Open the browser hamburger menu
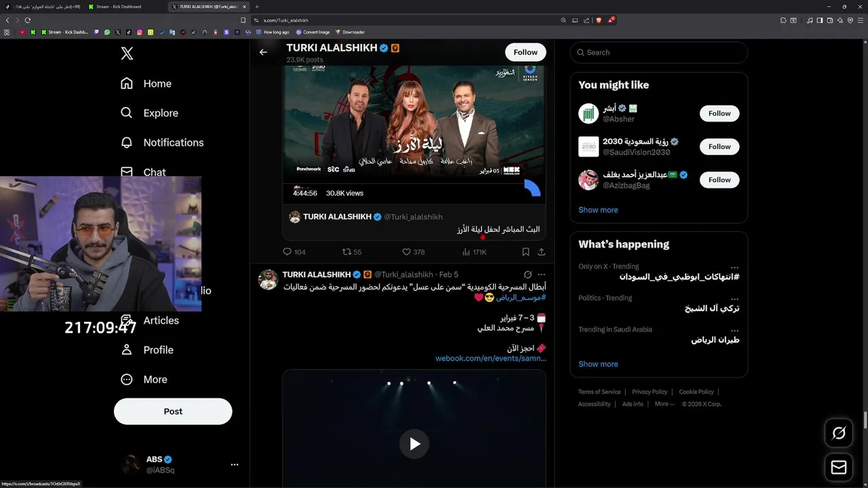 (861, 20)
